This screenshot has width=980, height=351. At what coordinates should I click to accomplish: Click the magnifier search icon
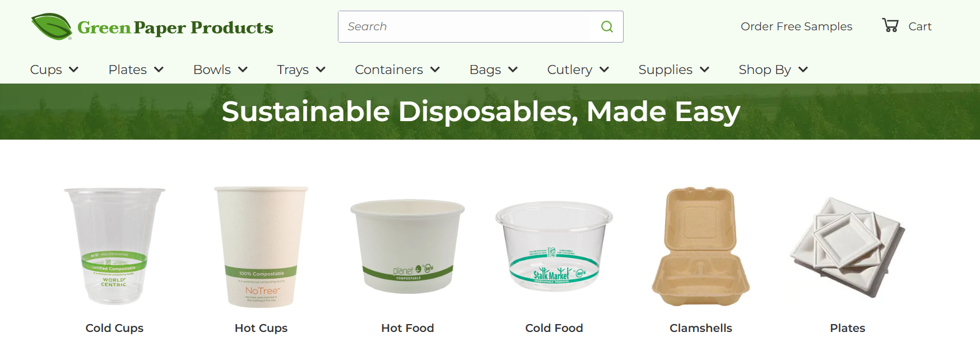pos(607,26)
